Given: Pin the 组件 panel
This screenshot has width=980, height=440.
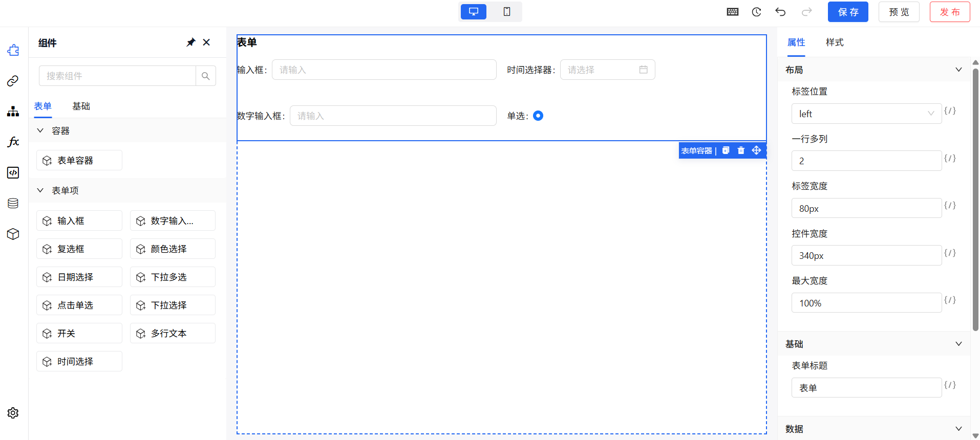Looking at the screenshot, I should (190, 42).
